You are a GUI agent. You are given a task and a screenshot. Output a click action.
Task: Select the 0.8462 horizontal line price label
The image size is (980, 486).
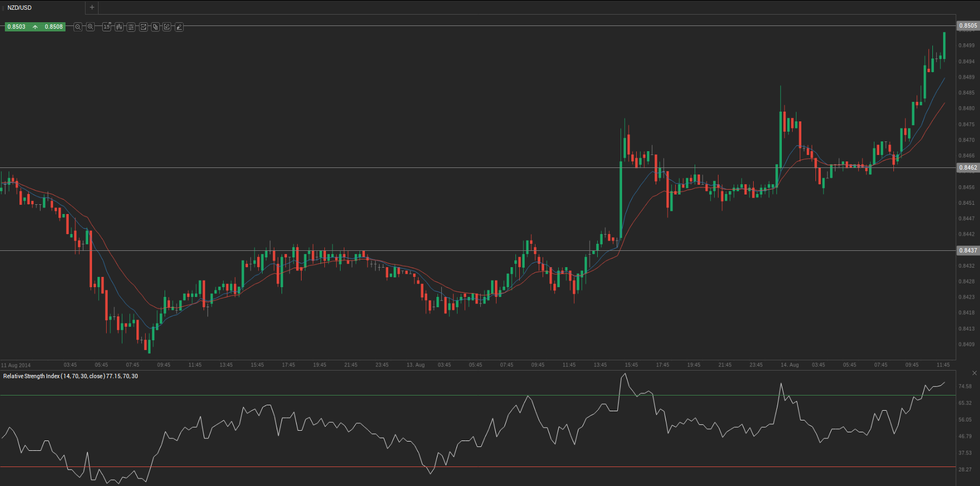coord(968,168)
